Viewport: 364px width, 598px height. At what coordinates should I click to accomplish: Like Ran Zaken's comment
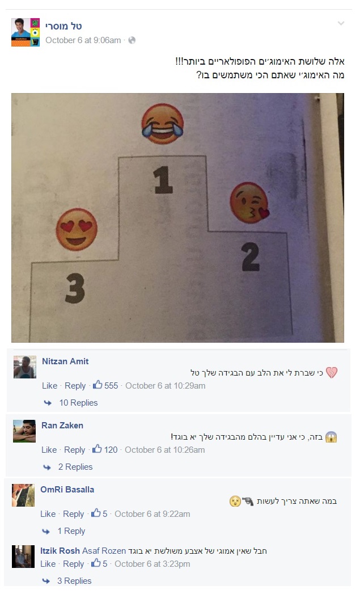click(49, 450)
